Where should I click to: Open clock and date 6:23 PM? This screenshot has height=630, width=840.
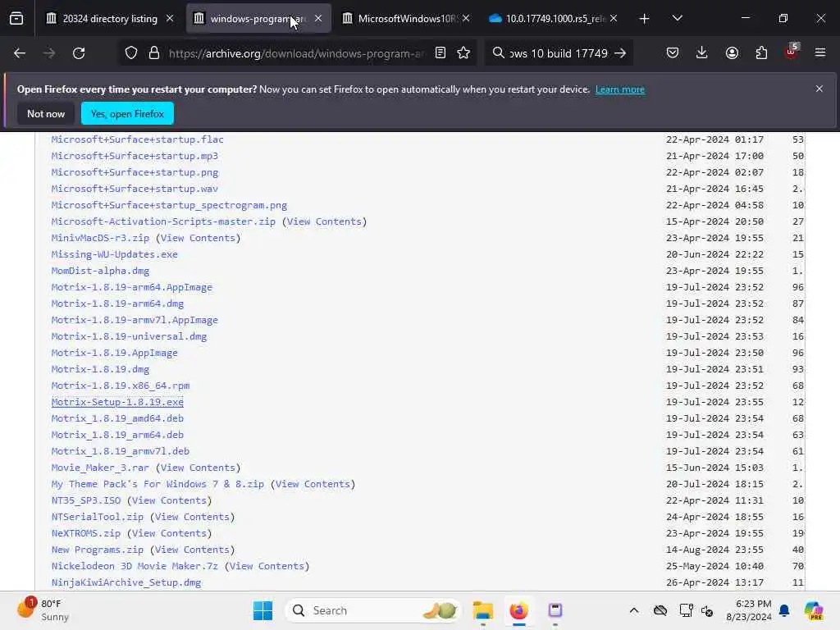(749, 610)
